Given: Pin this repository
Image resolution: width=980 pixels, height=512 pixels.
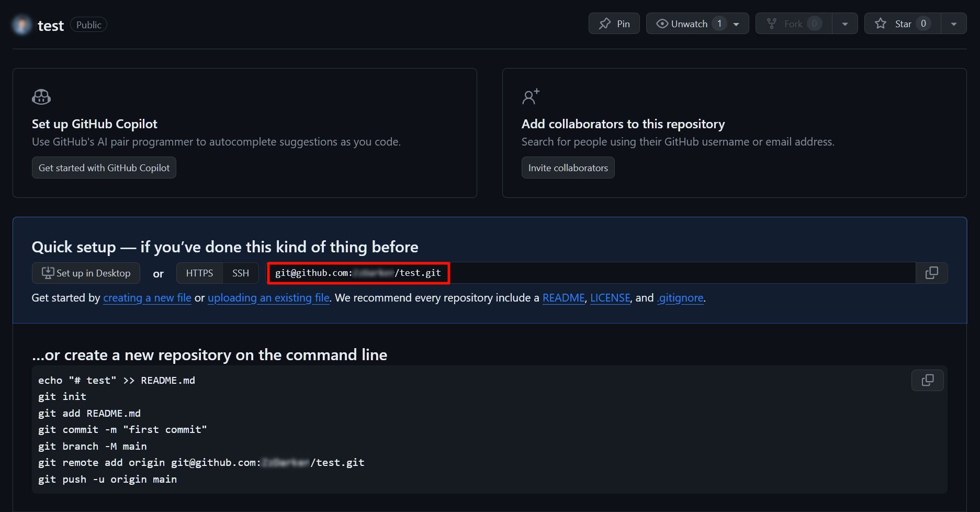Looking at the screenshot, I should click(x=614, y=24).
